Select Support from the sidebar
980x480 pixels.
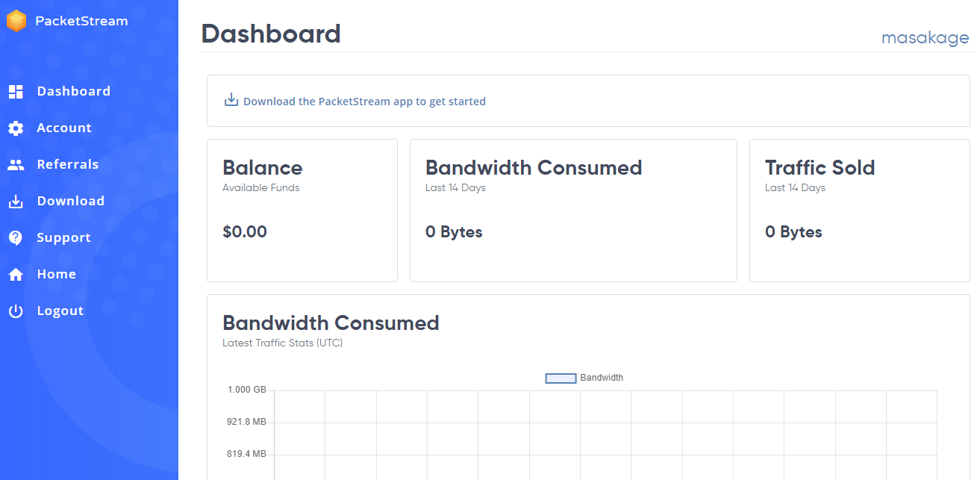63,237
